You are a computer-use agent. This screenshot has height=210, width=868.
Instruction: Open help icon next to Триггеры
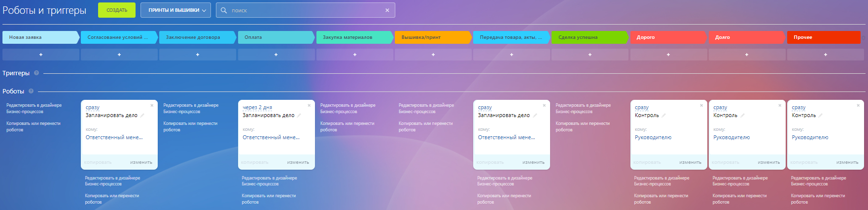coord(36,73)
